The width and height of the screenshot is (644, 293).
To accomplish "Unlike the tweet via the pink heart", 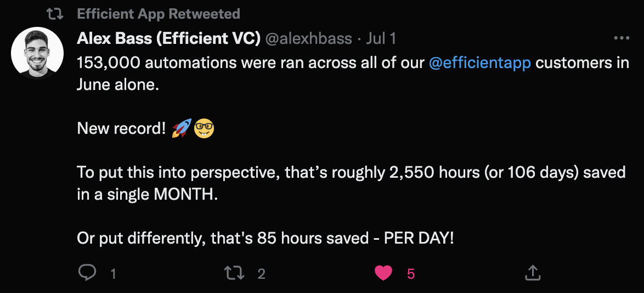I will point(383,273).
